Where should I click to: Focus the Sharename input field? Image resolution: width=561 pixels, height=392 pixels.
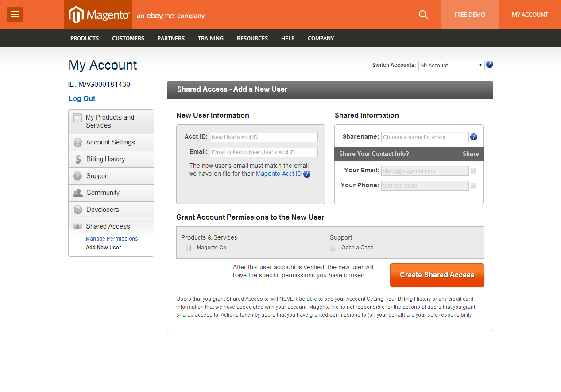[x=425, y=137]
